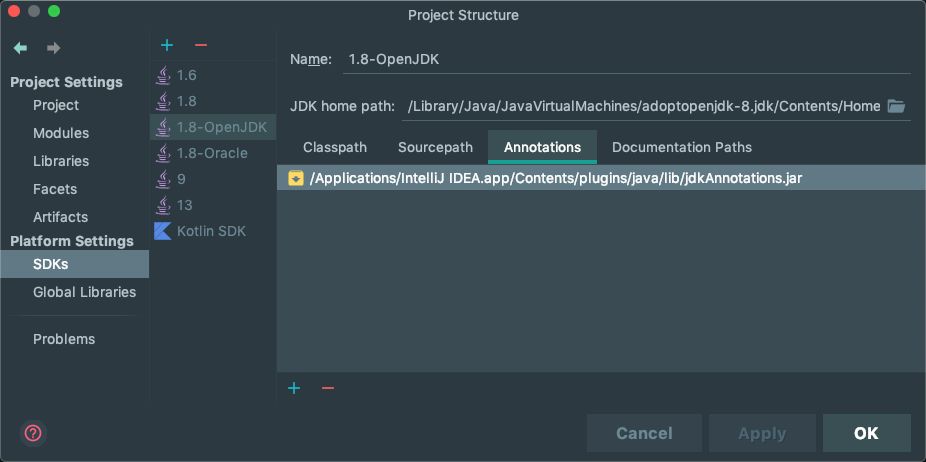
Task: Select the jdkAnnotations.jar path row
Action: tap(601, 178)
